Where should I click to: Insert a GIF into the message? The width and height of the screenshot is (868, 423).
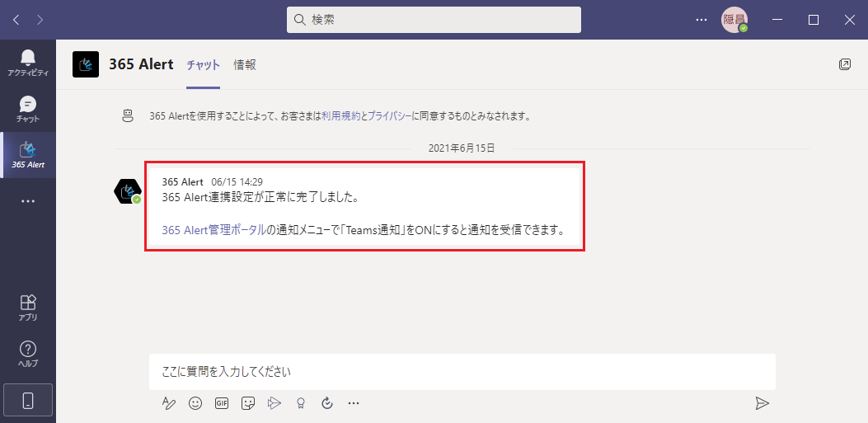[222, 403]
